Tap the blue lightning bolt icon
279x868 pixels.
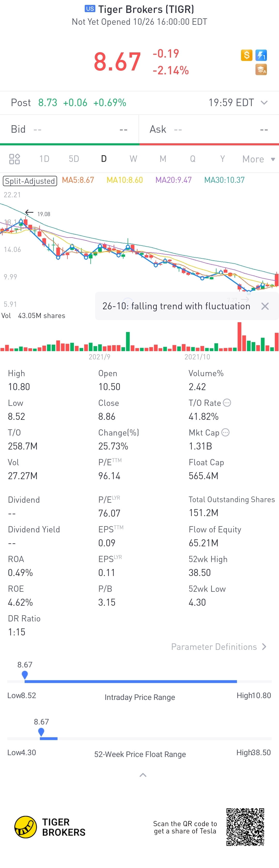click(x=261, y=55)
